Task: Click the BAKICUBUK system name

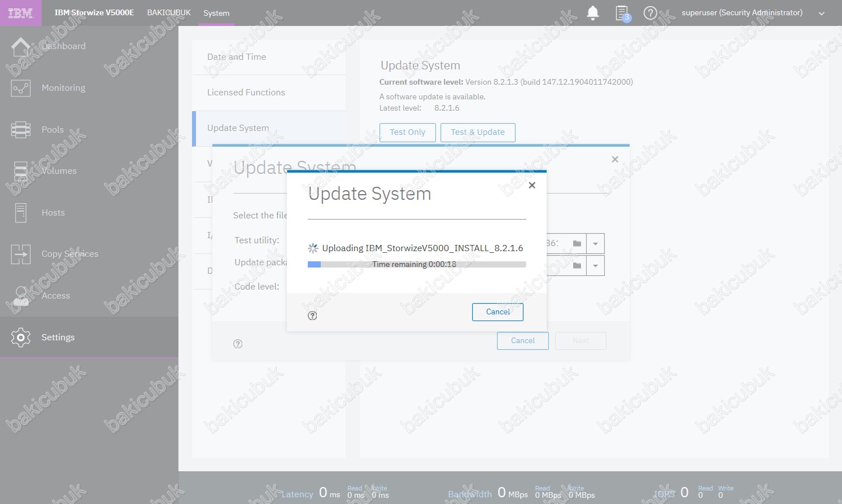Action: pos(169,12)
